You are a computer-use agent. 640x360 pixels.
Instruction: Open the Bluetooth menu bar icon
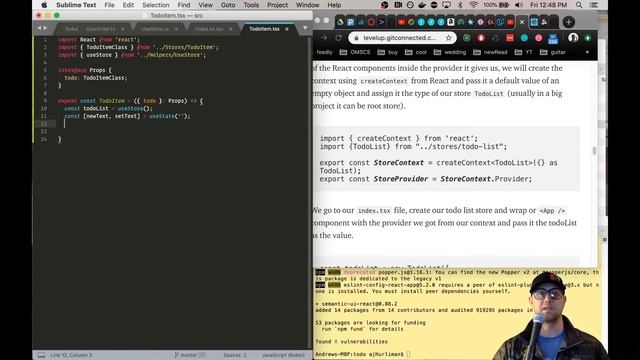pos(460,5)
